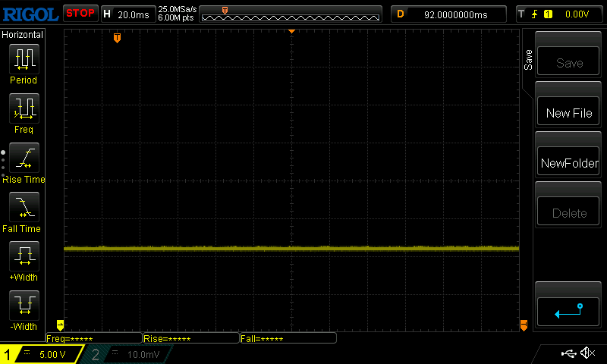607x364 pixels.
Task: Click the T trigger label in header
Action: click(521, 14)
